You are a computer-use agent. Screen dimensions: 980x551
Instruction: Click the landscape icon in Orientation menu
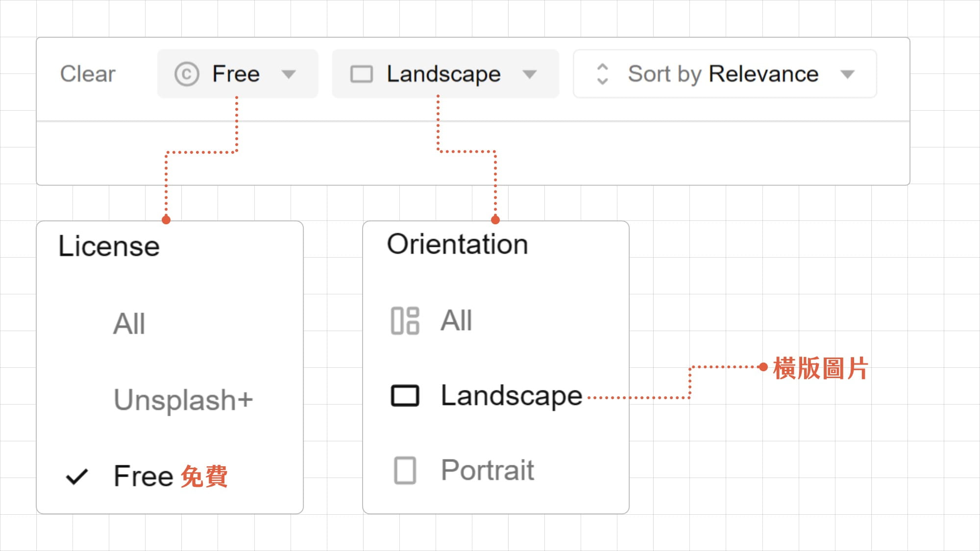[405, 396]
